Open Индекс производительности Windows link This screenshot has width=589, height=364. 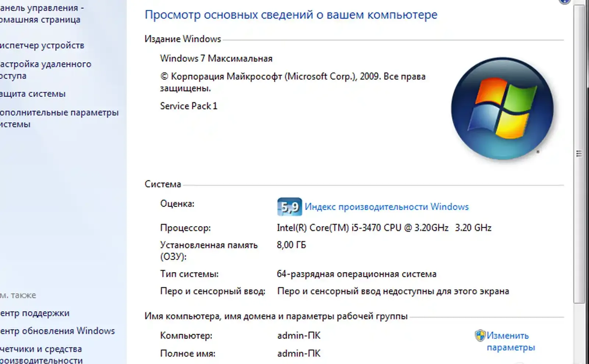(x=387, y=207)
